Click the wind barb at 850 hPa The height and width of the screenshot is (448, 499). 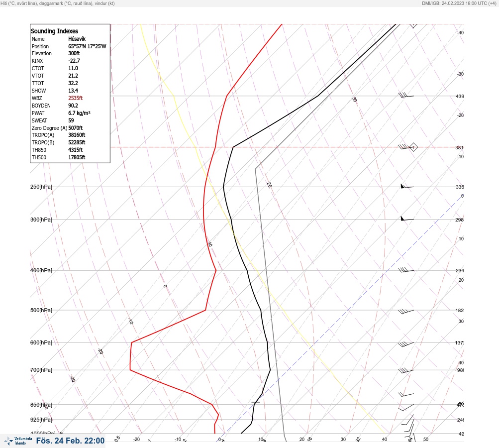pyautogui.click(x=406, y=407)
